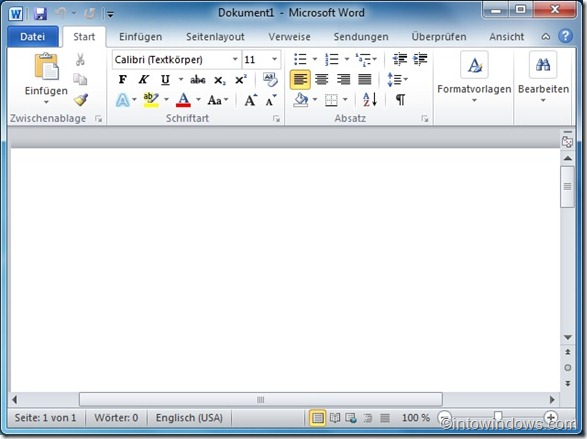The width and height of the screenshot is (587, 439).
Task: Switch to outline view icon
Action: click(368, 418)
